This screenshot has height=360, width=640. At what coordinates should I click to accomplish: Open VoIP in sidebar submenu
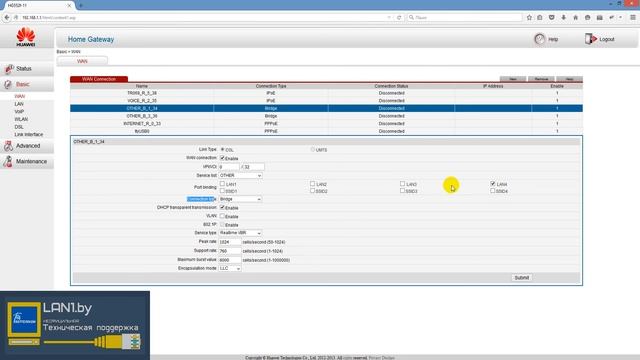(x=19, y=111)
